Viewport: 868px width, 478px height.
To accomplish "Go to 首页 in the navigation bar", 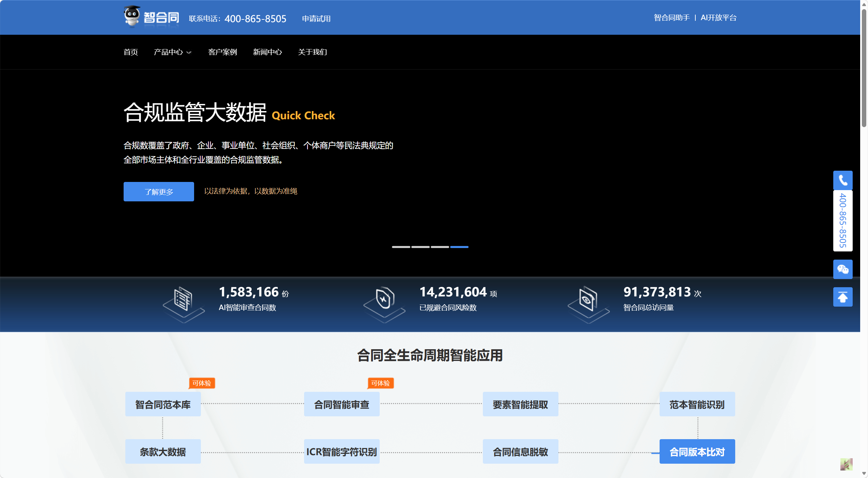I will 131,52.
